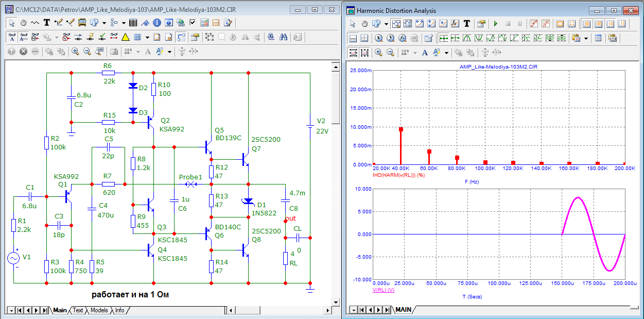Toggle attribute text display button
The image size is (644, 319).
[12, 37]
